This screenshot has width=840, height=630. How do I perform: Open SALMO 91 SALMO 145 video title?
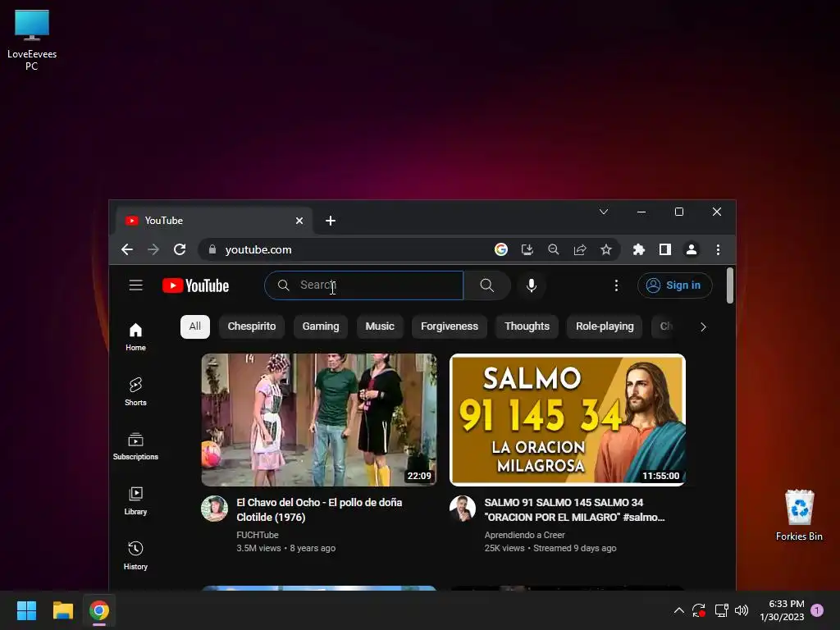[x=574, y=510]
